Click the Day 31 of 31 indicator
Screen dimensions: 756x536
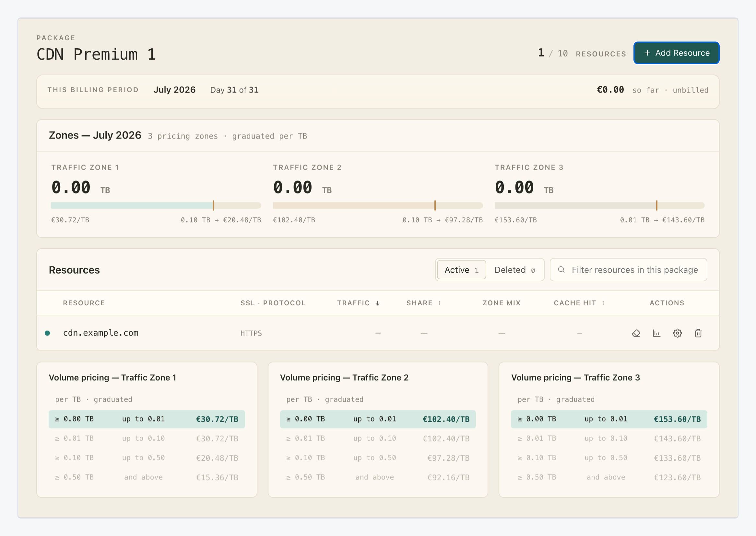pos(234,90)
